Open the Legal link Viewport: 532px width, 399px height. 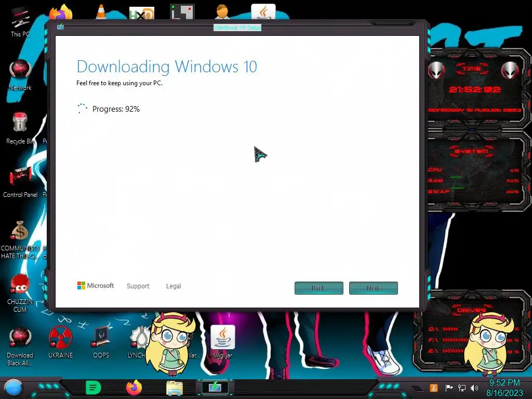pos(174,286)
